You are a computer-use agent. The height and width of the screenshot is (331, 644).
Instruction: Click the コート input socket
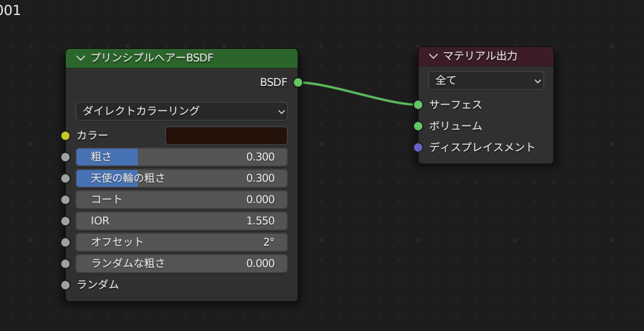[66, 200]
